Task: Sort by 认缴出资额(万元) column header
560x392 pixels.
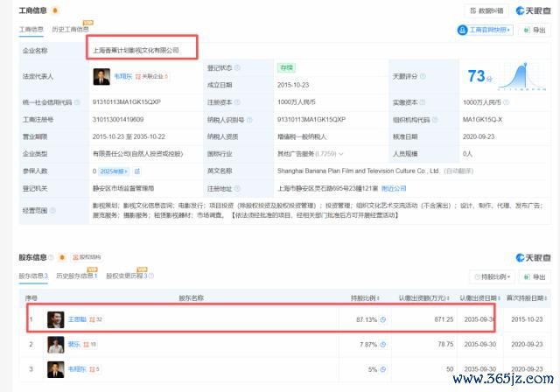Action: (423, 297)
